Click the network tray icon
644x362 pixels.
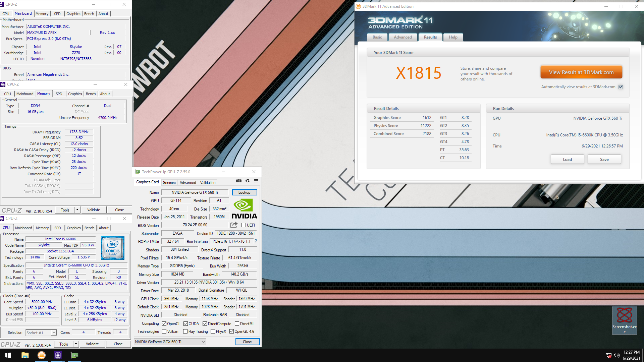[608, 355]
